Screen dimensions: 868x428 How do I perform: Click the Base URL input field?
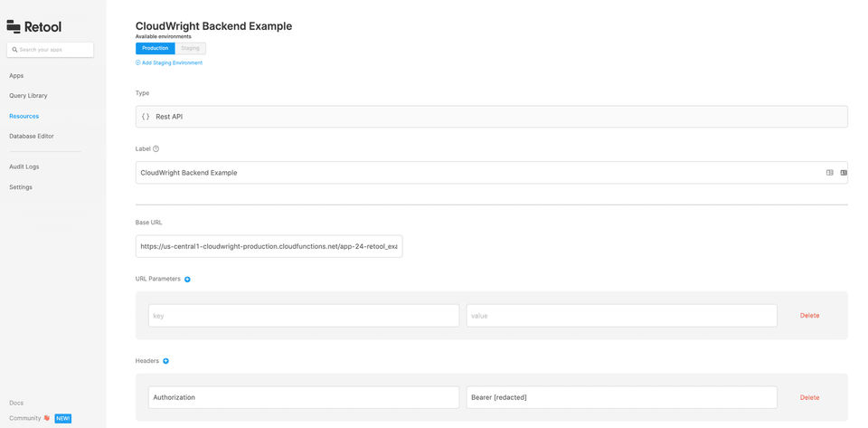[269, 246]
